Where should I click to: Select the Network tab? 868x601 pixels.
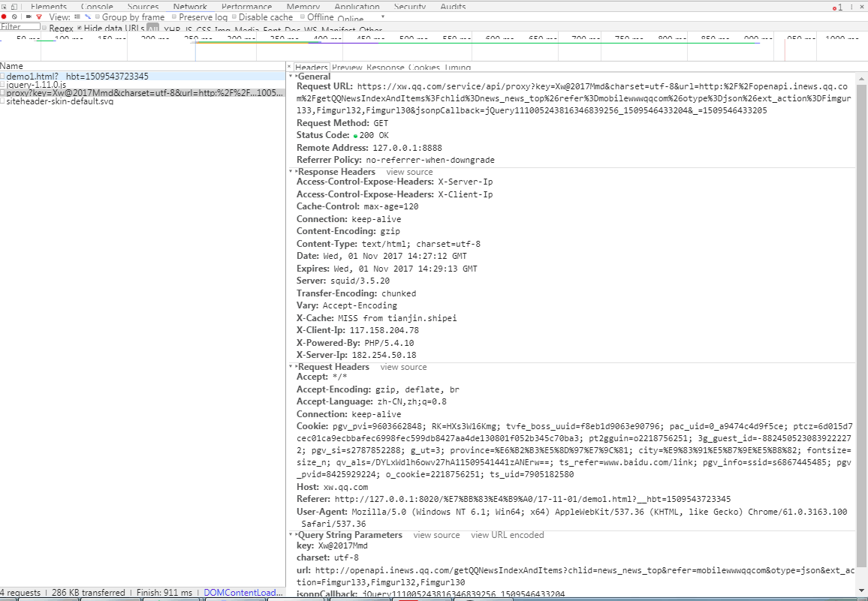coord(190,7)
